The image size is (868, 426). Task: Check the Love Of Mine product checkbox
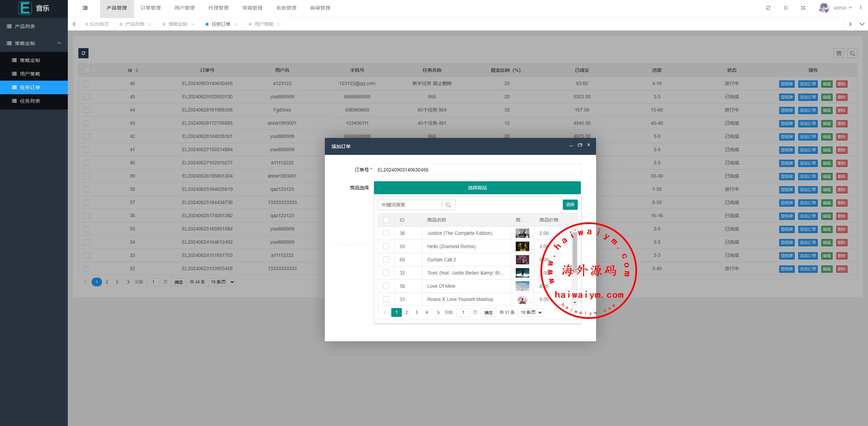[386, 286]
